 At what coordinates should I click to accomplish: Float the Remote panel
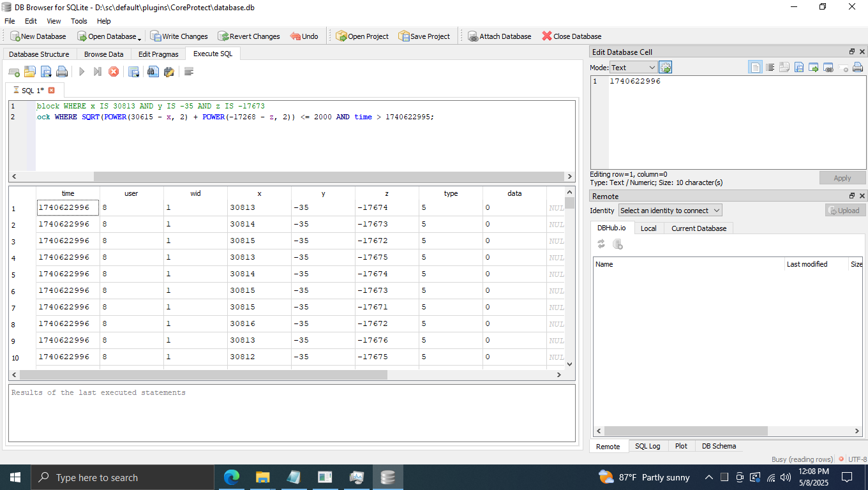coord(852,196)
